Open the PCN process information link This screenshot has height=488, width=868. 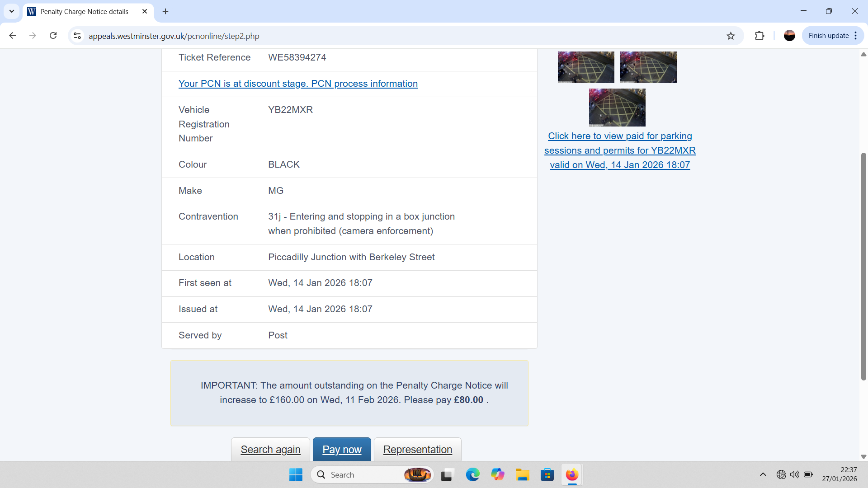click(x=298, y=84)
